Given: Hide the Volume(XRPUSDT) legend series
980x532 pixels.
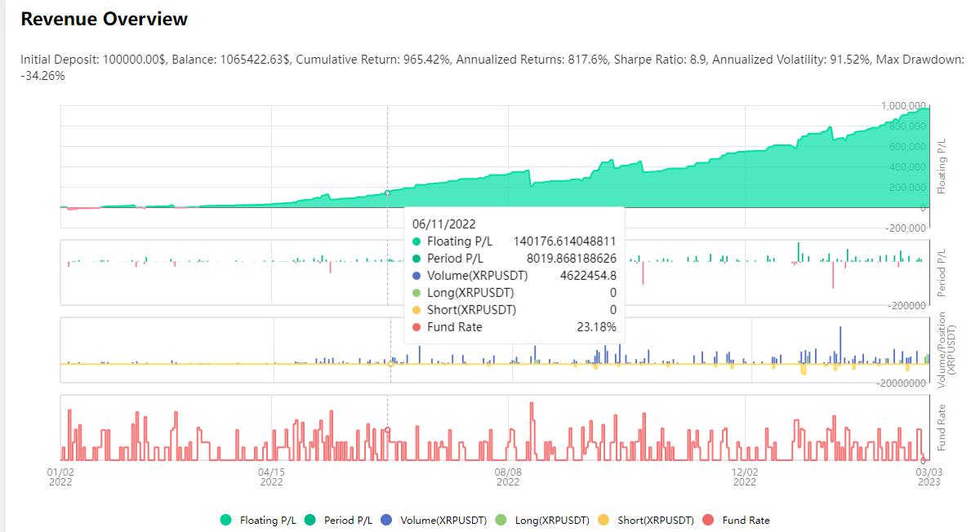Looking at the screenshot, I should tap(434, 520).
